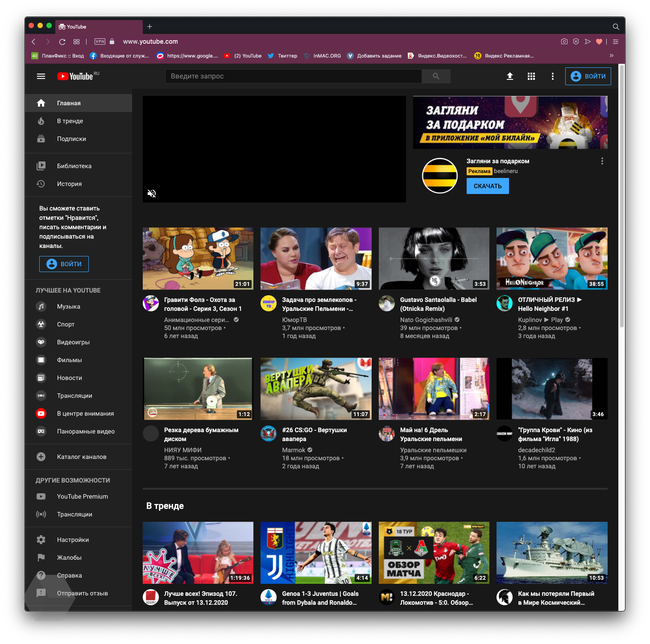Go back with browser back arrow
Viewport: 650px width, 644px height.
pyautogui.click(x=33, y=41)
